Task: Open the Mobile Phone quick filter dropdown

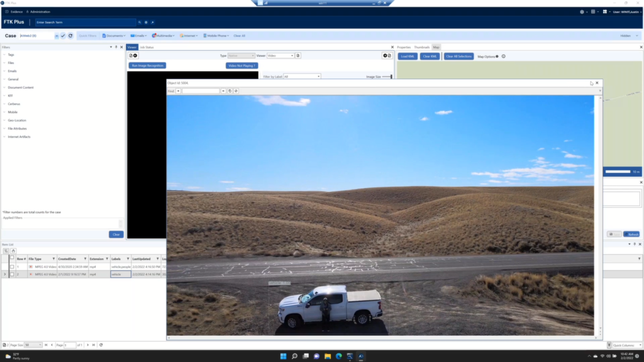Action: pos(216,36)
